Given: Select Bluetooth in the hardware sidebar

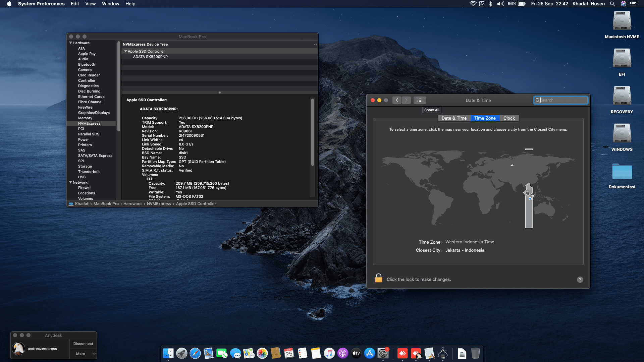Looking at the screenshot, I should [x=87, y=64].
